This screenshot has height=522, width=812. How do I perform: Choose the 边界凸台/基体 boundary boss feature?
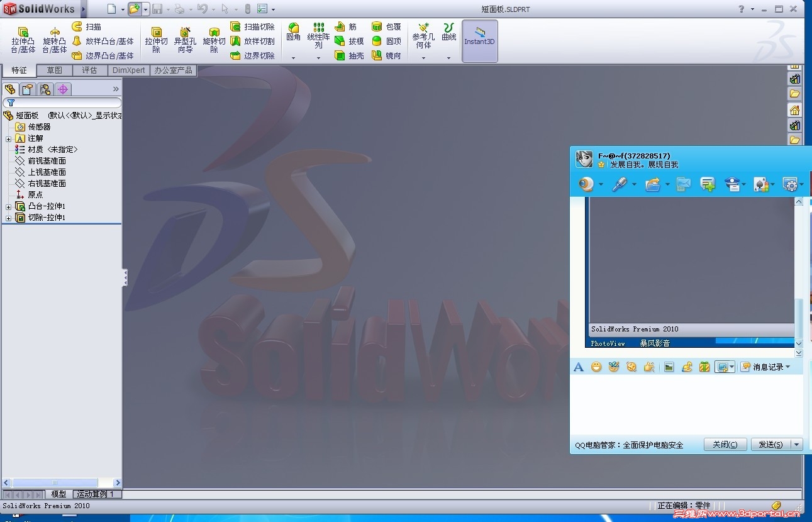click(103, 55)
